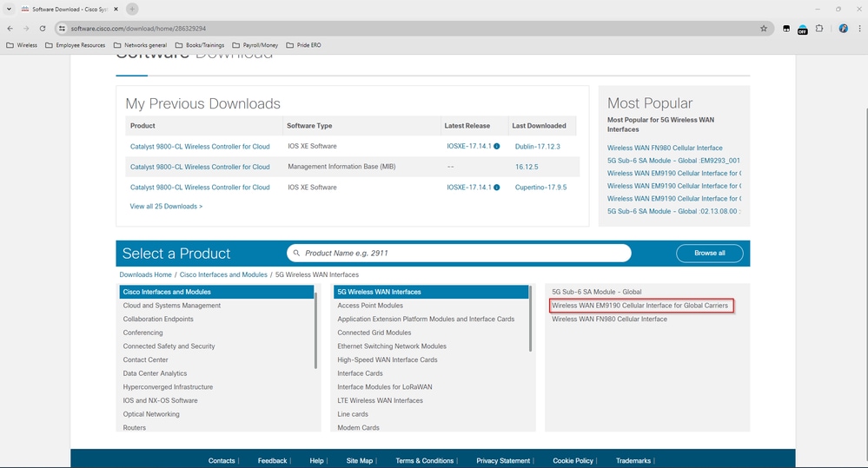Select Wireless WAN EM9190 Cellular Interface for Global Carriers
The image size is (868, 468).
[640, 306]
